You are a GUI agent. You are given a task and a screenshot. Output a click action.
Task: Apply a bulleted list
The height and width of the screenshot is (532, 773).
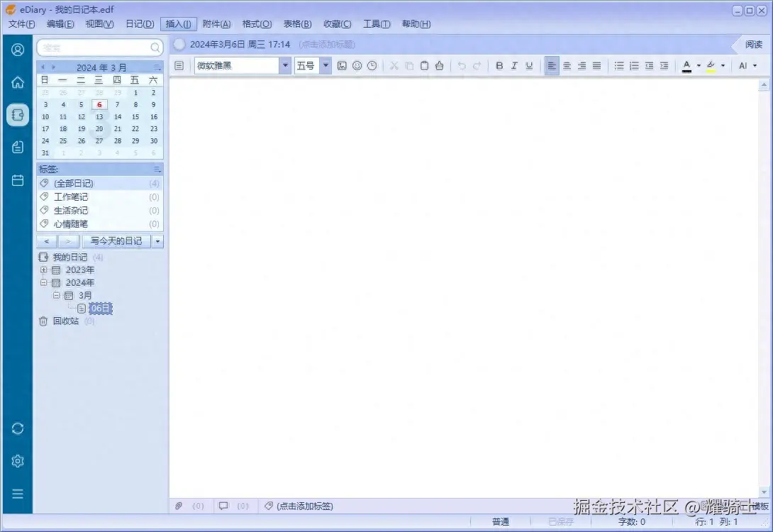point(619,65)
